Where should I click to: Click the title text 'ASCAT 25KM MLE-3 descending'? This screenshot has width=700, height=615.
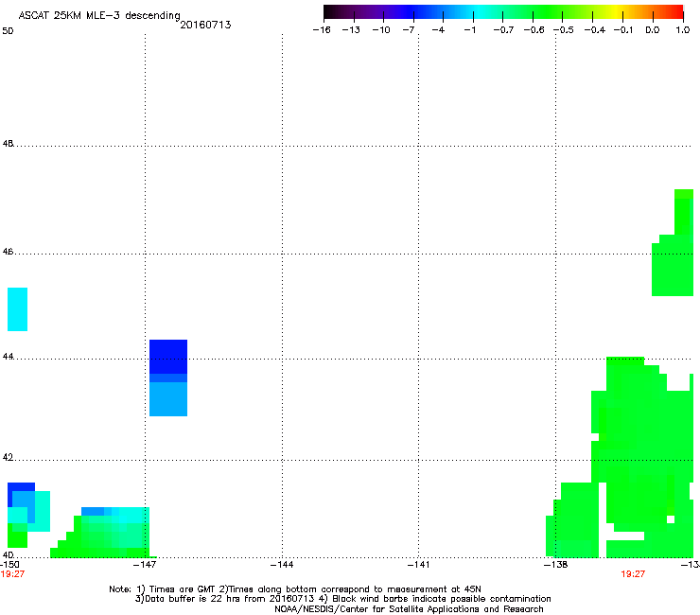tap(99, 15)
